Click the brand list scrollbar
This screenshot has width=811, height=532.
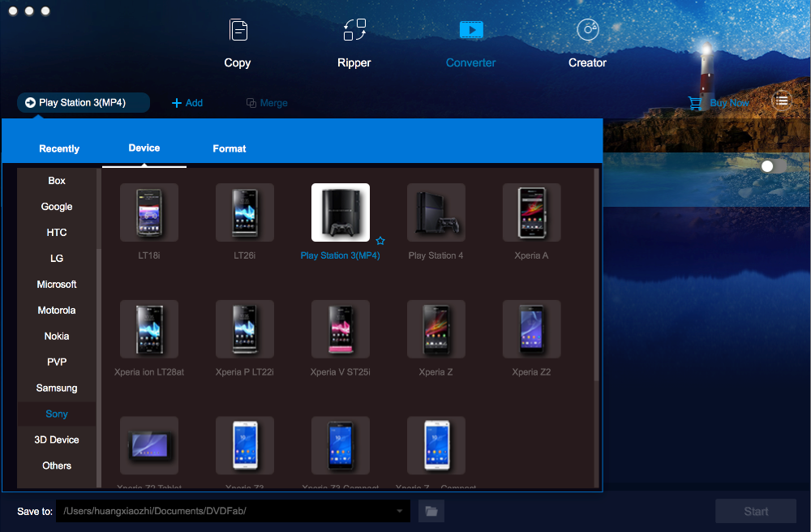(x=99, y=367)
